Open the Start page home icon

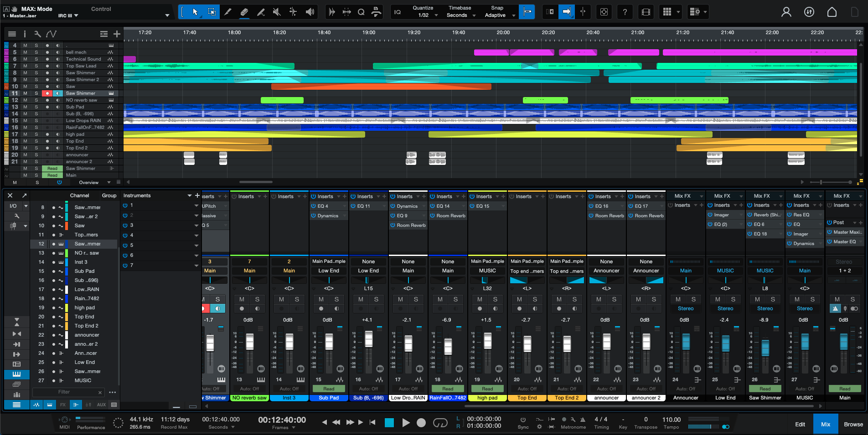pos(832,12)
